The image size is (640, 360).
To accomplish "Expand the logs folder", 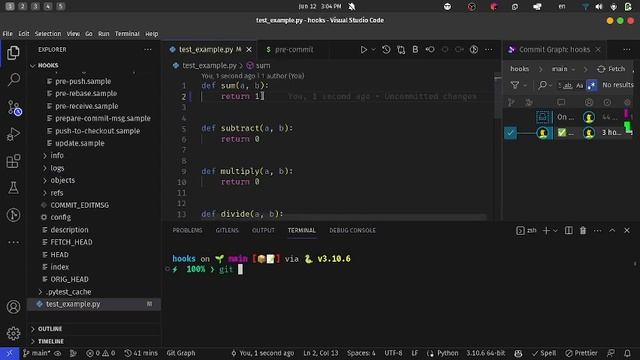I will (57, 168).
